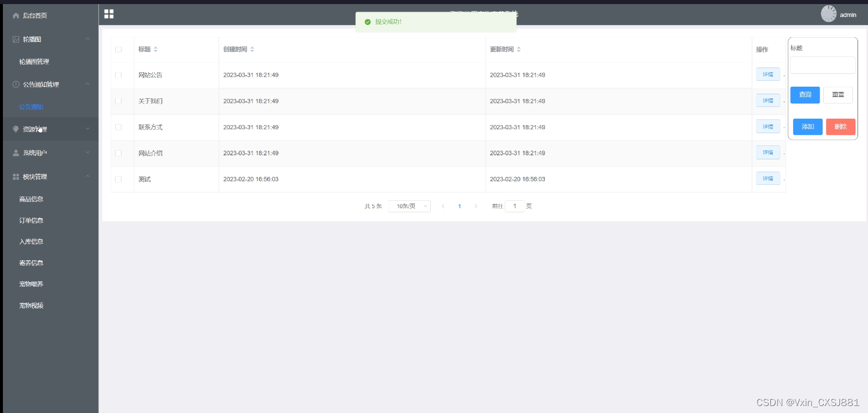
Task: Check the box for 网站介绍 row
Action: (119, 153)
